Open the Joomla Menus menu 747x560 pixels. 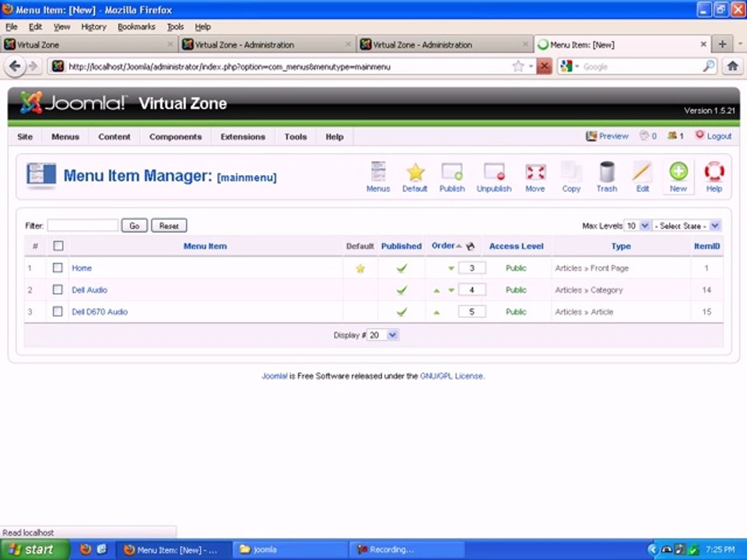click(x=65, y=137)
